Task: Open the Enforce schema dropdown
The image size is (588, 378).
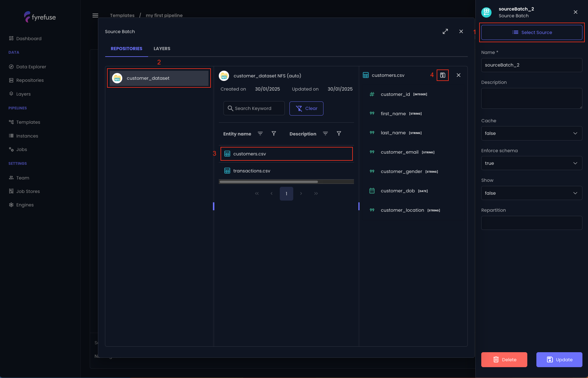Action: point(532,163)
